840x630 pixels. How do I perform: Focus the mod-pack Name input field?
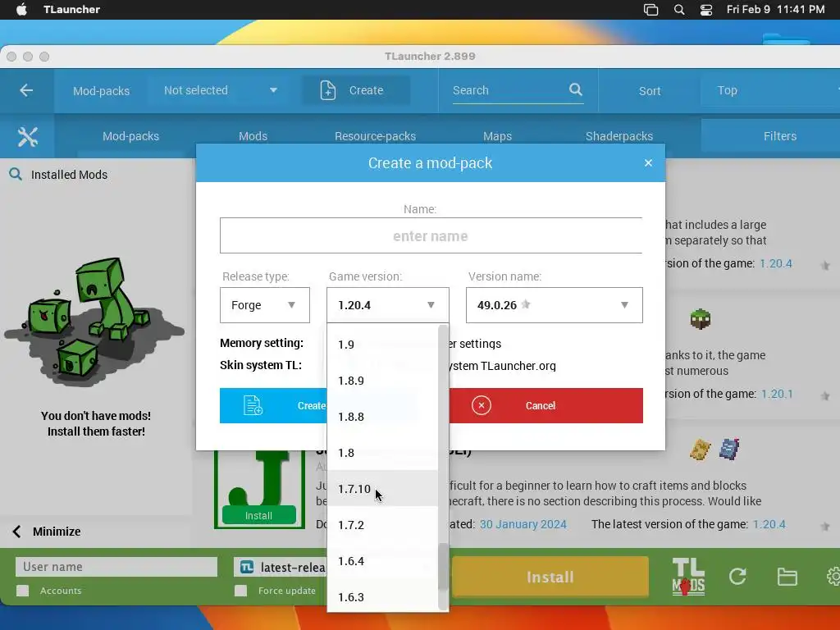tap(431, 235)
